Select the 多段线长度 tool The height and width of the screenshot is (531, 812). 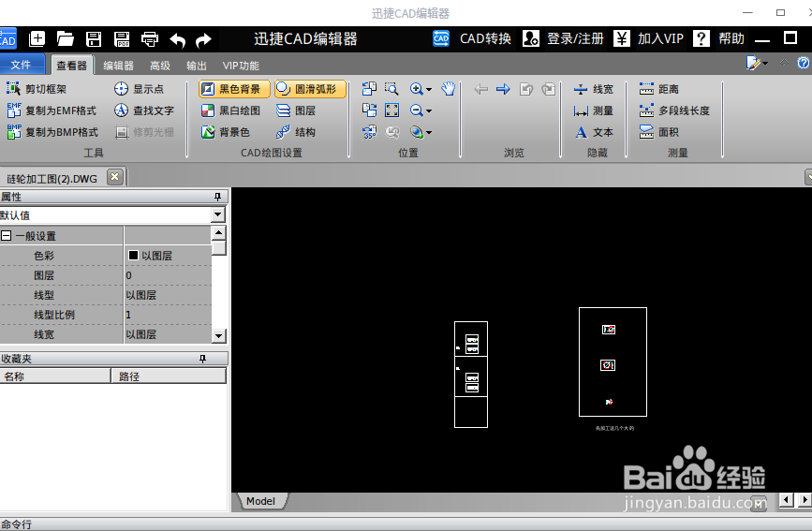(x=674, y=111)
